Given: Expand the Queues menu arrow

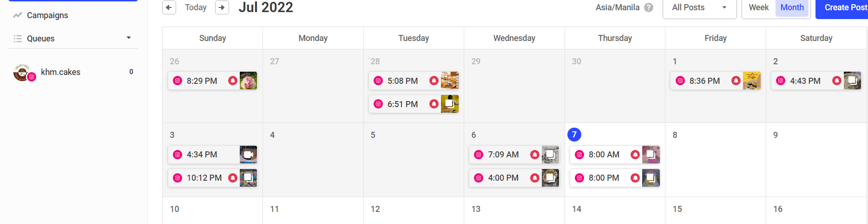Looking at the screenshot, I should pos(129,38).
